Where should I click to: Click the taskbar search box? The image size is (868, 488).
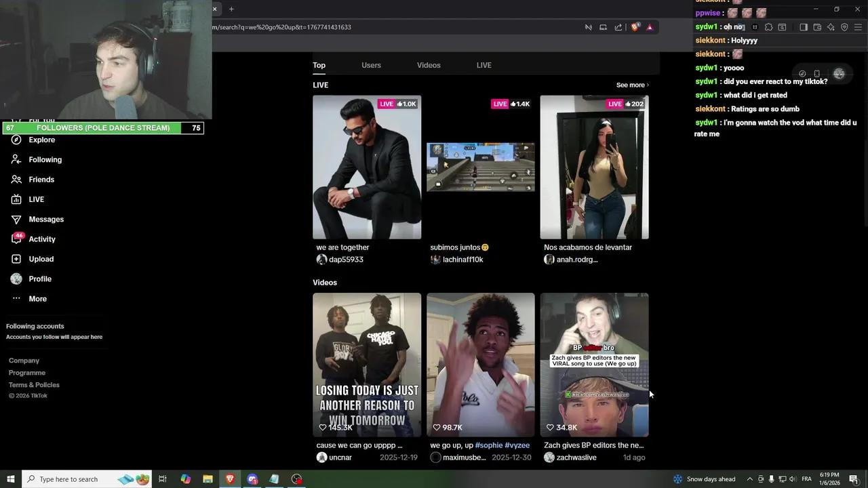click(87, 479)
